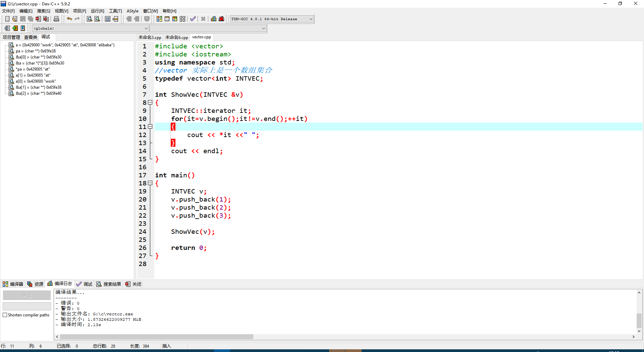
Task: Click the Go to function toolbar icon
Action: pos(108,19)
